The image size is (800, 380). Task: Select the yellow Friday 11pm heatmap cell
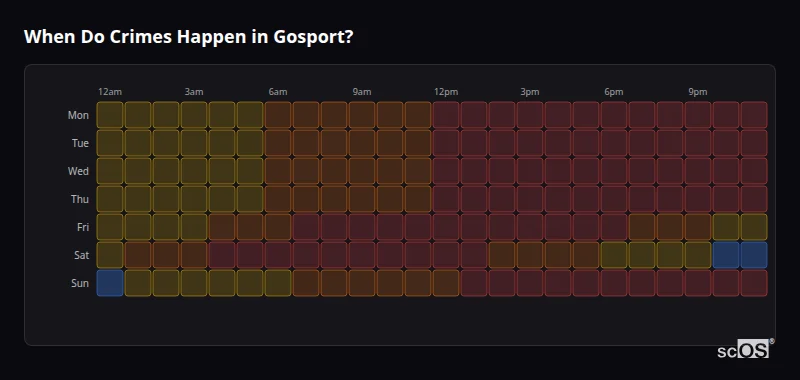(x=754, y=227)
